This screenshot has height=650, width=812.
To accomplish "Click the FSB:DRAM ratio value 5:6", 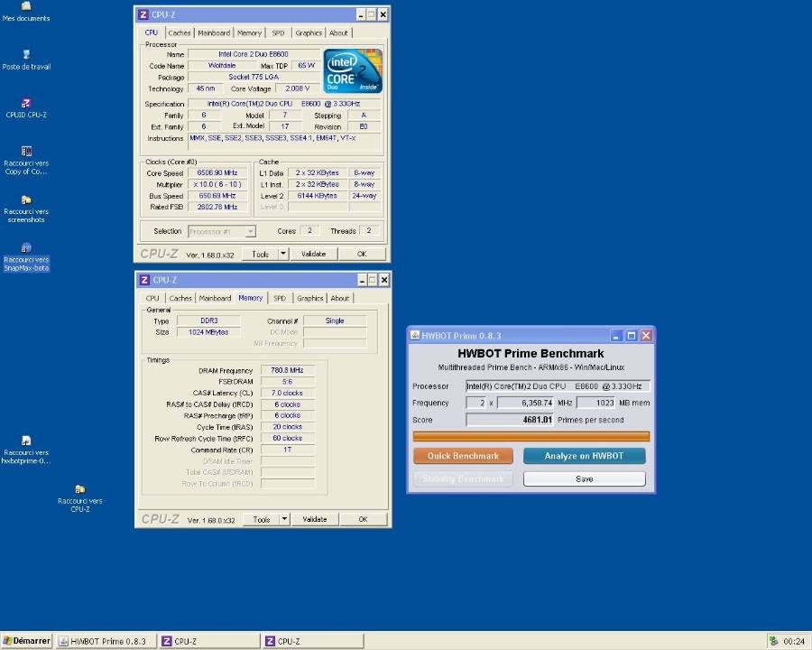I will point(288,382).
